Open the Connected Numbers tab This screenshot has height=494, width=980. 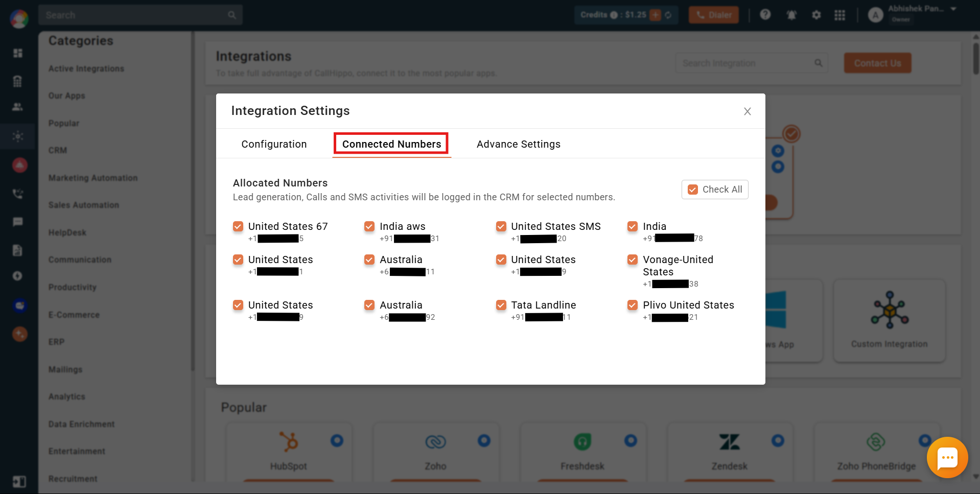point(391,144)
